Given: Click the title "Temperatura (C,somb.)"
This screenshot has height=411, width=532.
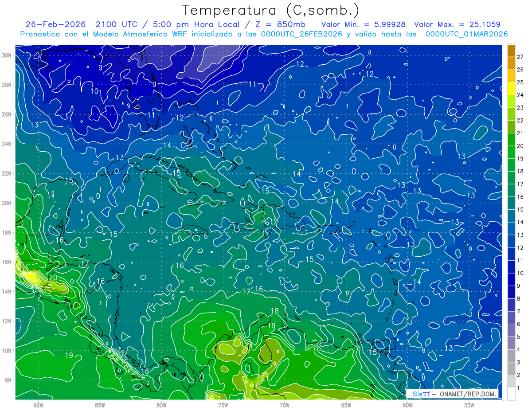Looking at the screenshot, I should 271,10.
